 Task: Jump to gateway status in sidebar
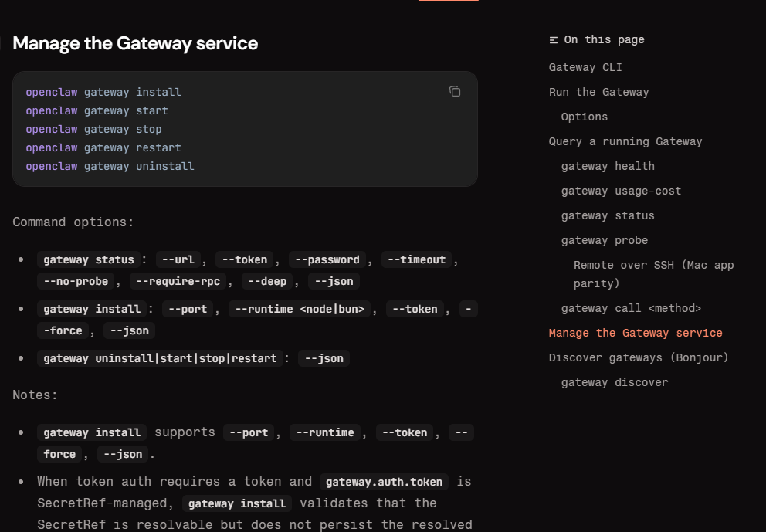pos(608,215)
